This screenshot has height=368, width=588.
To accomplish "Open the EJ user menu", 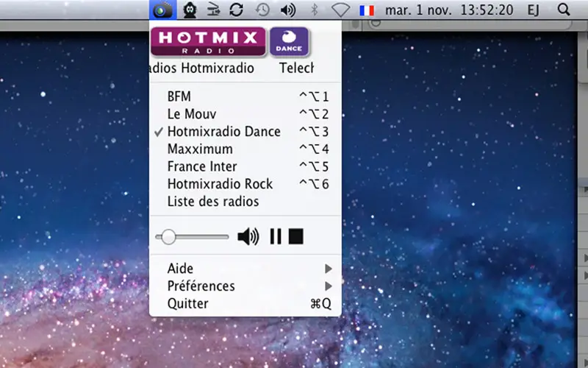I will [534, 10].
